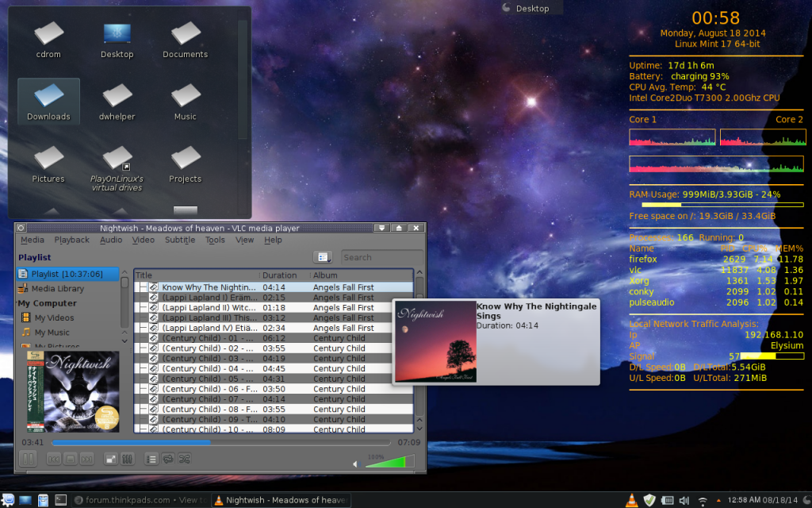
Task: Sort the playlist by Duration column
Action: tap(279, 275)
